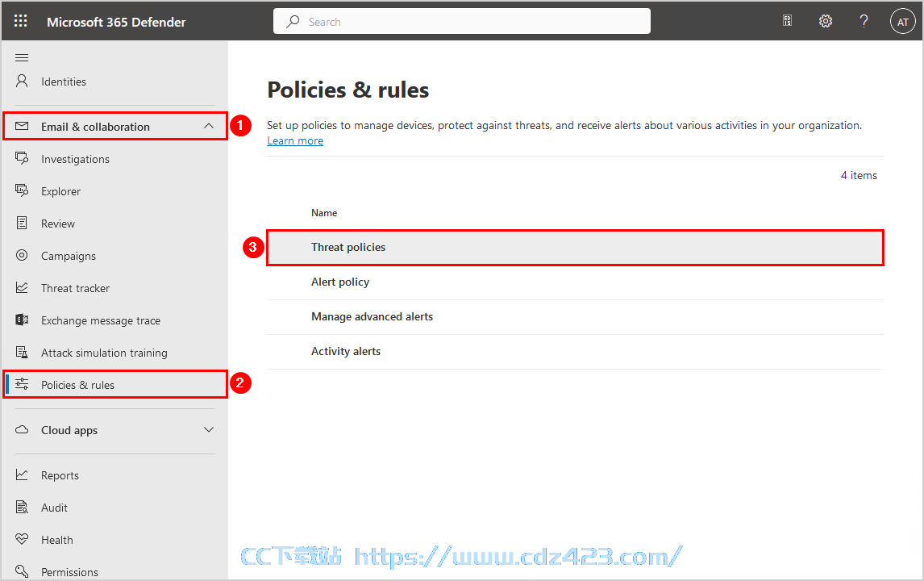Open Manage advanced alerts row
This screenshot has width=924, height=581.
pos(575,317)
